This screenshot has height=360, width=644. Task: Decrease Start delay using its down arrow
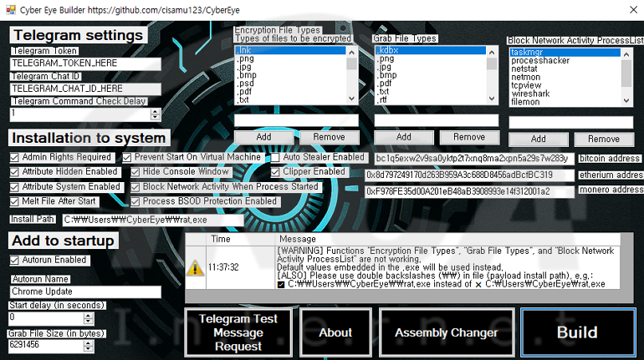(x=89, y=321)
